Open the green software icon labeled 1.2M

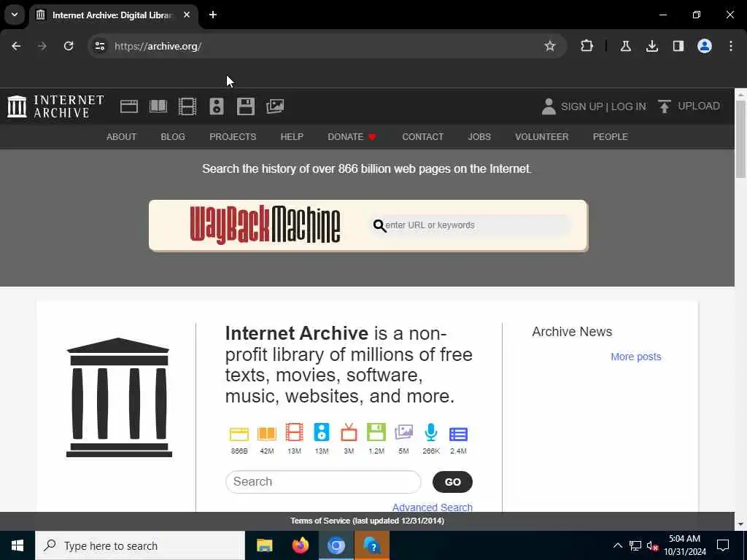(376, 432)
